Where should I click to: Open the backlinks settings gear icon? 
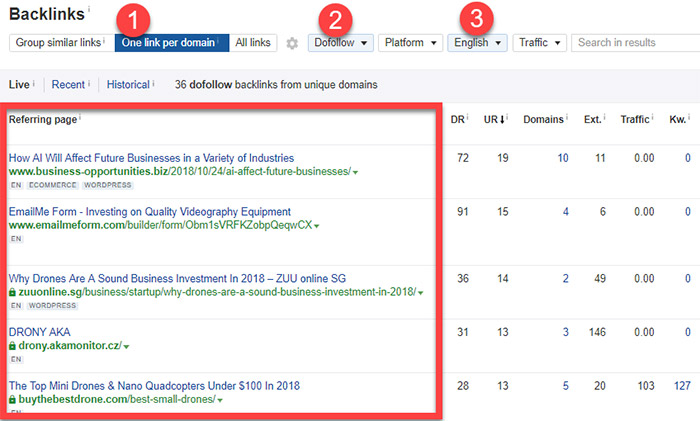tap(292, 43)
